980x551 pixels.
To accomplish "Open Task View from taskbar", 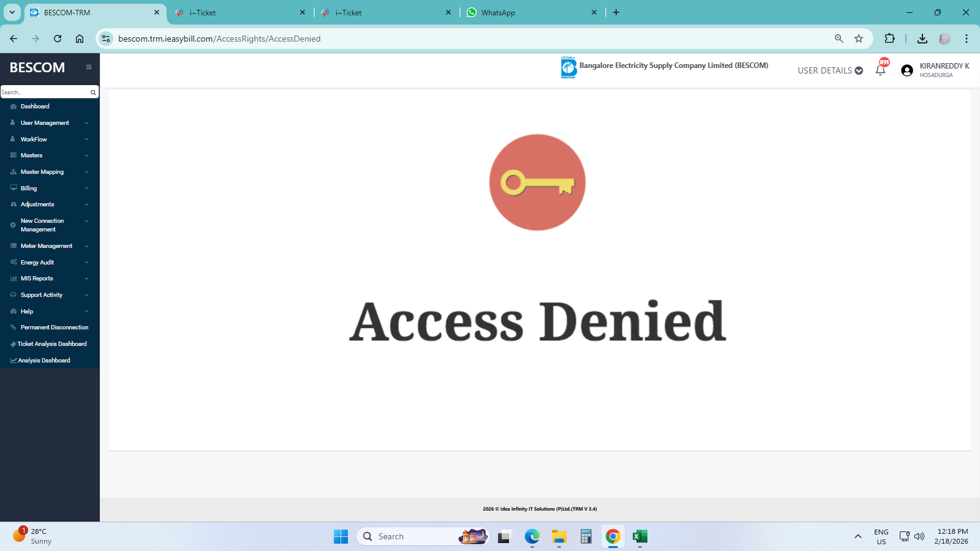I will coord(505,537).
